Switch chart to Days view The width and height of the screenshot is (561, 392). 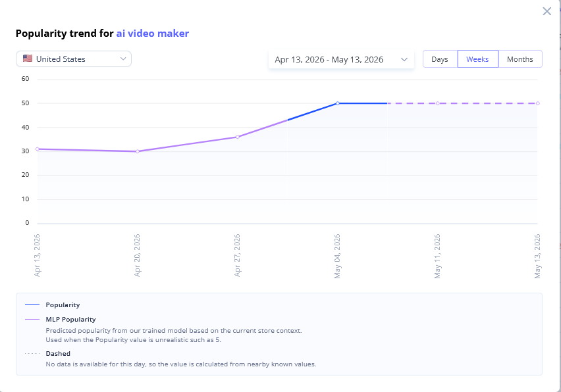[440, 59]
